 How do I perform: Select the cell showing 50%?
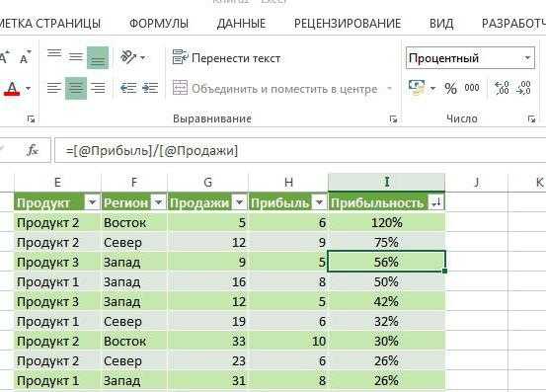[386, 281]
